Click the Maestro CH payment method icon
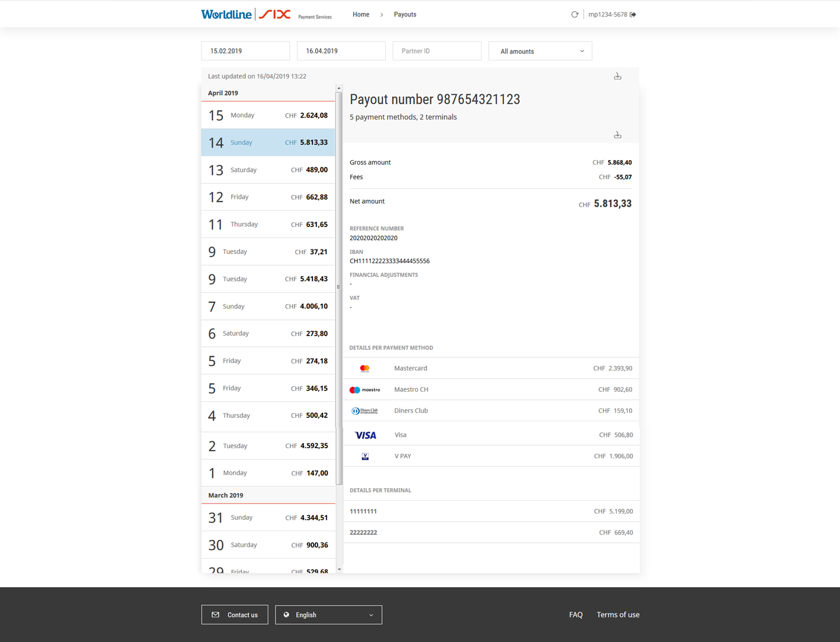Screen dimensions: 840x642 pos(365,389)
